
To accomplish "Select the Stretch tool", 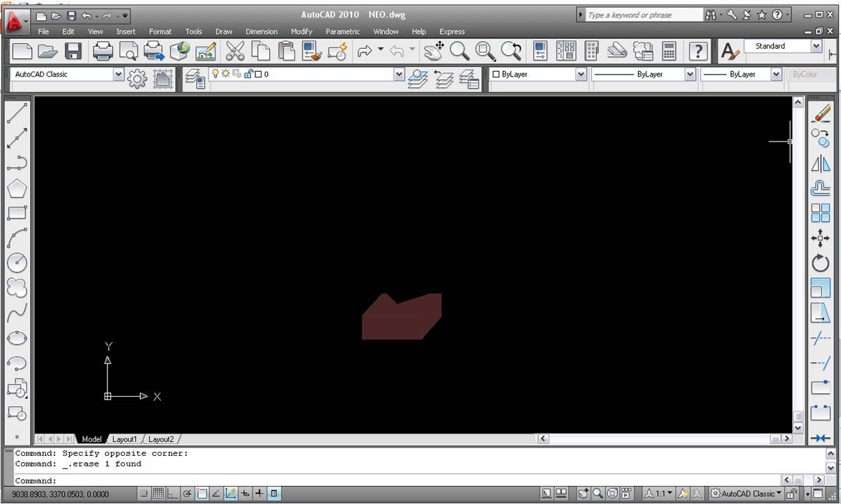I will (821, 313).
